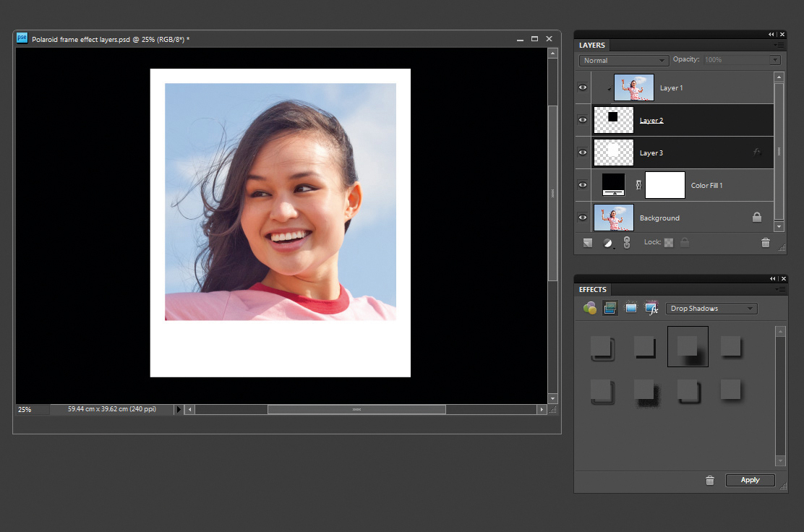Open the Normal blend mode dropdown

[x=623, y=61]
